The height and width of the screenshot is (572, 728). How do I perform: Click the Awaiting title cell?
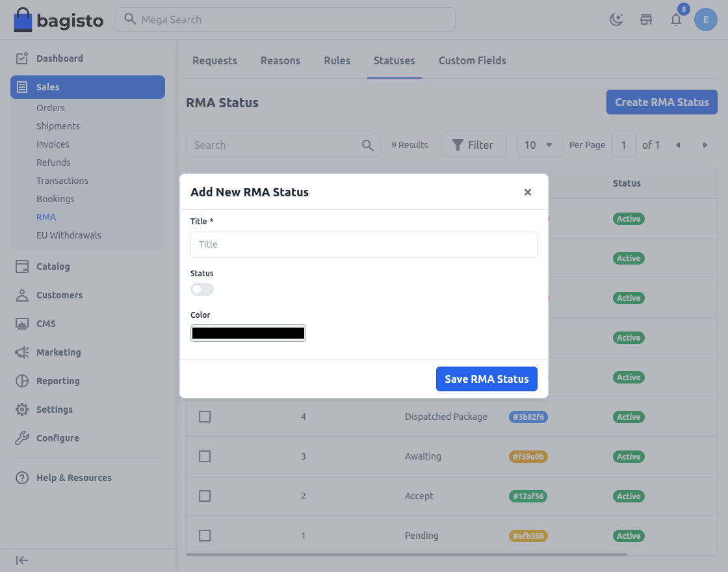[423, 456]
